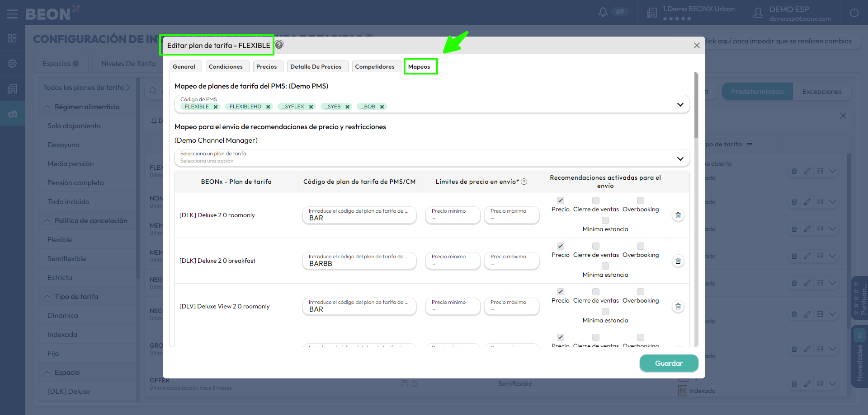Click Precio máximo field for Deluxe View 2 0 roomonly
The width and height of the screenshot is (868, 415).
511,306
